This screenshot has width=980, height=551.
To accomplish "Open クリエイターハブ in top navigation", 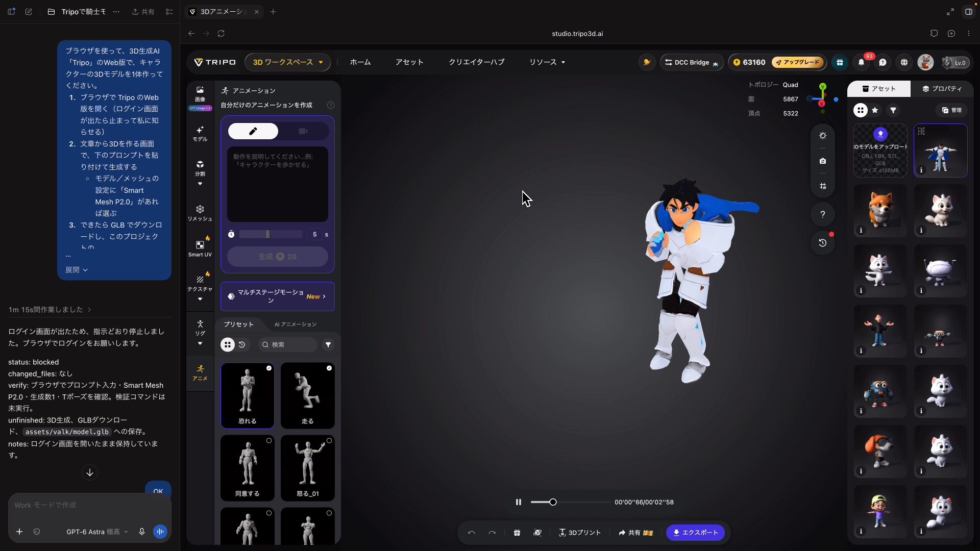I will click(476, 62).
